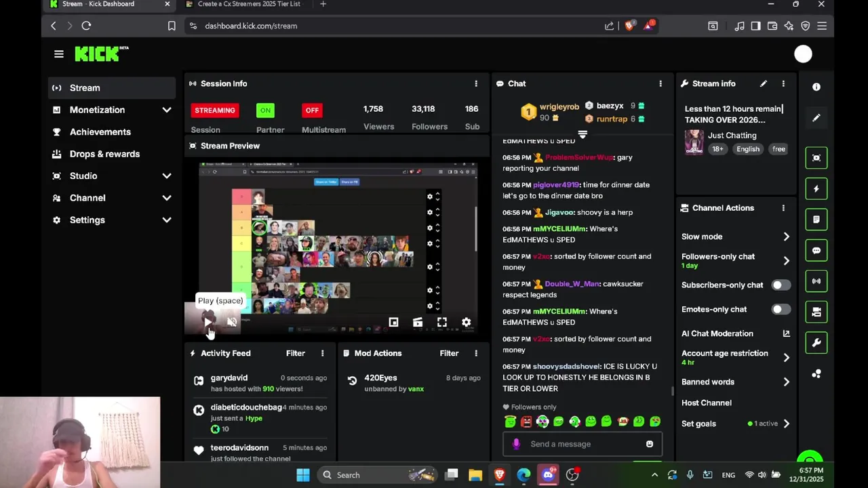Open File Explorer from taskbar
Image resolution: width=868 pixels, height=488 pixels.
(x=475, y=475)
